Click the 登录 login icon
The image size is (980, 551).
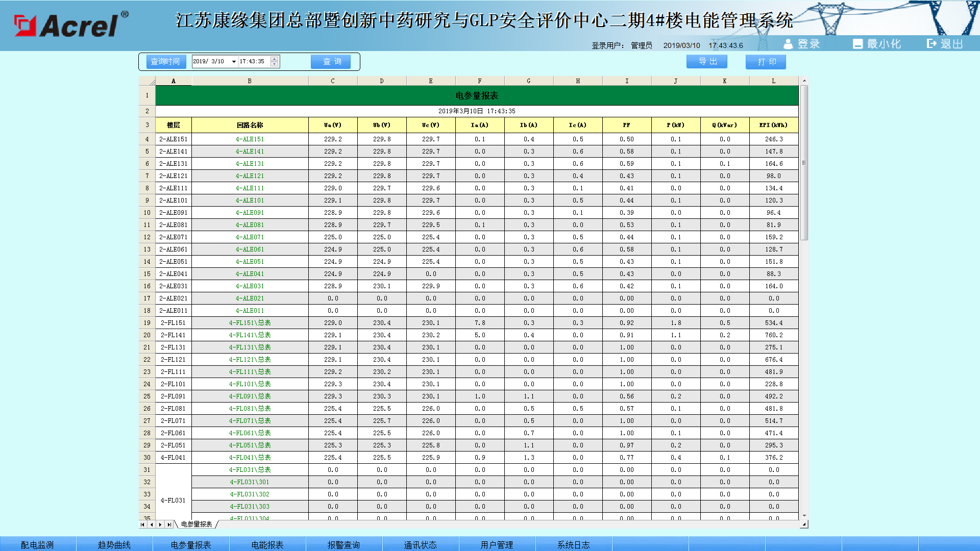789,44
